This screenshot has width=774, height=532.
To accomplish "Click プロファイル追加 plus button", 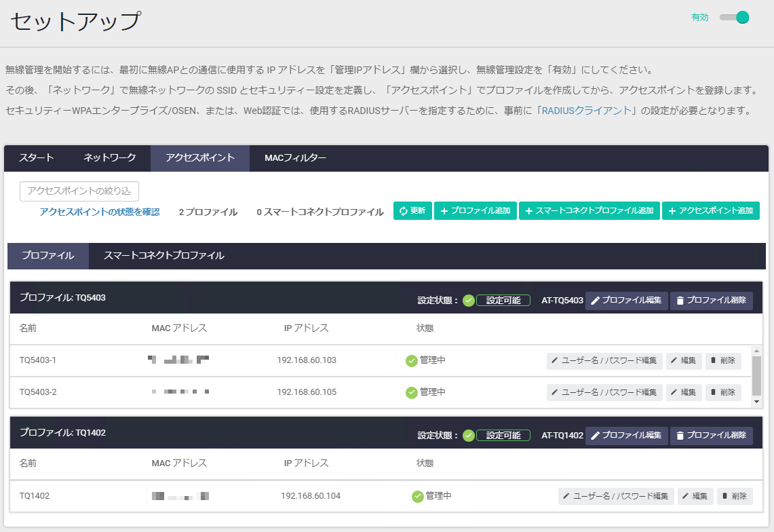I will click(476, 211).
